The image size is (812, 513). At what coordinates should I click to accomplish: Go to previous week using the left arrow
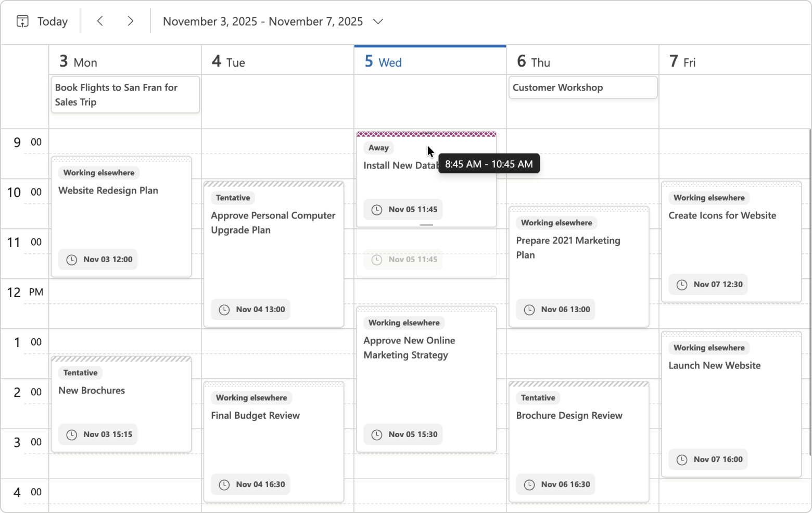pos(100,21)
